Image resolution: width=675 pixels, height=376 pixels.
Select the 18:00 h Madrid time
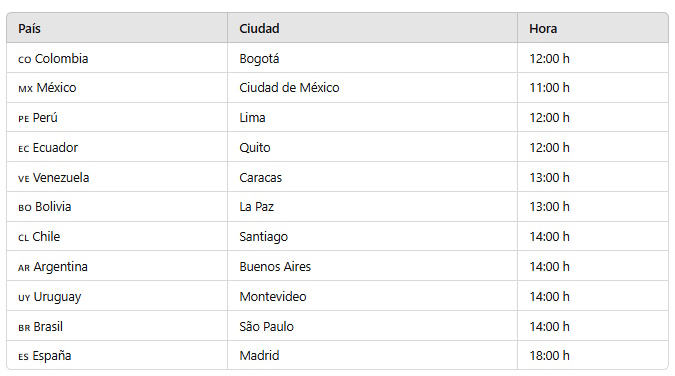pos(549,356)
